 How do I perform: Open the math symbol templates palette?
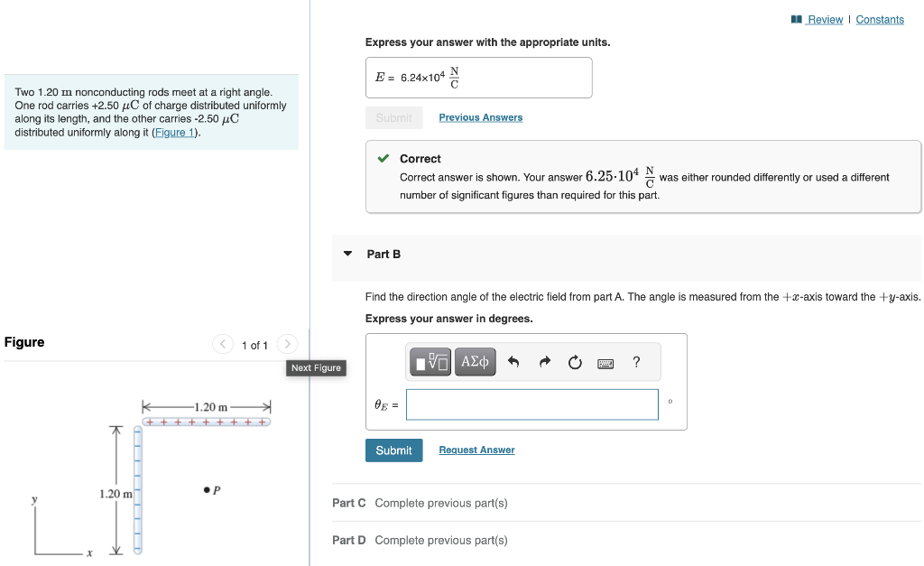click(430, 362)
